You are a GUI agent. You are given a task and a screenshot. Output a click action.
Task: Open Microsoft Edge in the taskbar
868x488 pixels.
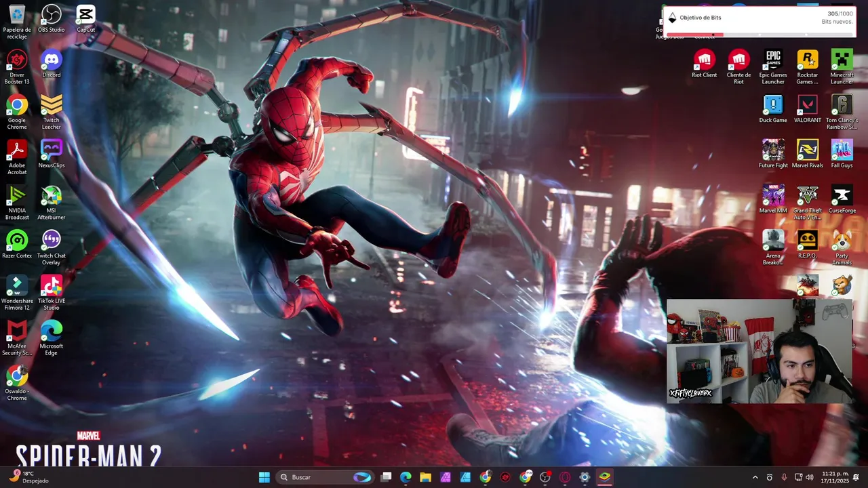[406, 477]
